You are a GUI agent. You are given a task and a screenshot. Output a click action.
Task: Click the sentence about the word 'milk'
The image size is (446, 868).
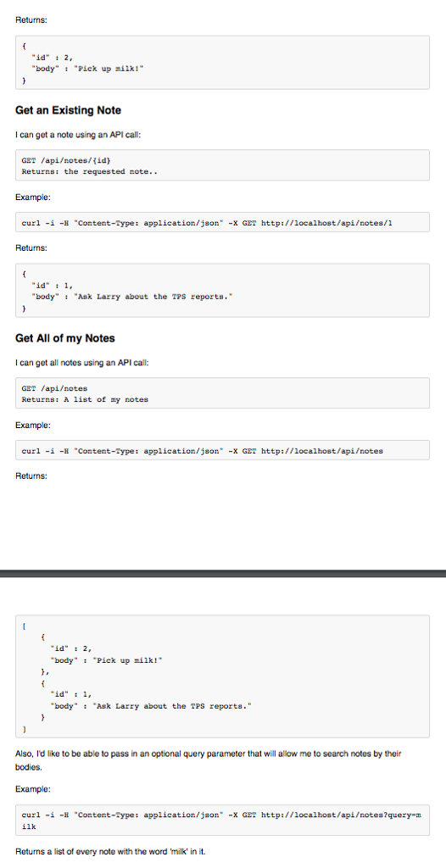tap(110, 851)
